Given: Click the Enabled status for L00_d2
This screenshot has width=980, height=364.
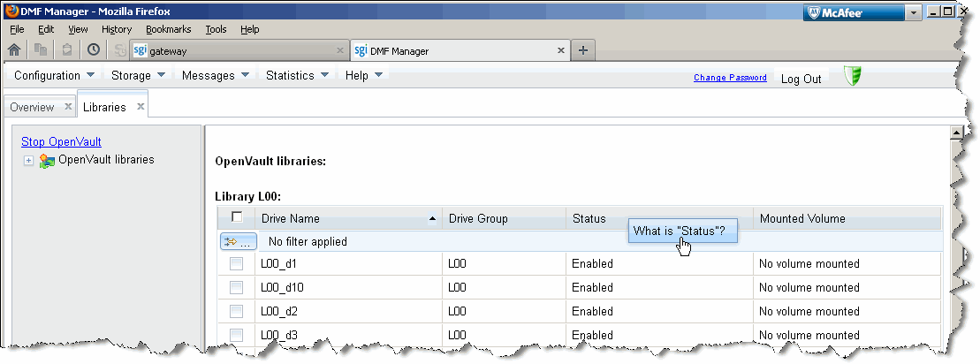Looking at the screenshot, I should click(592, 312).
